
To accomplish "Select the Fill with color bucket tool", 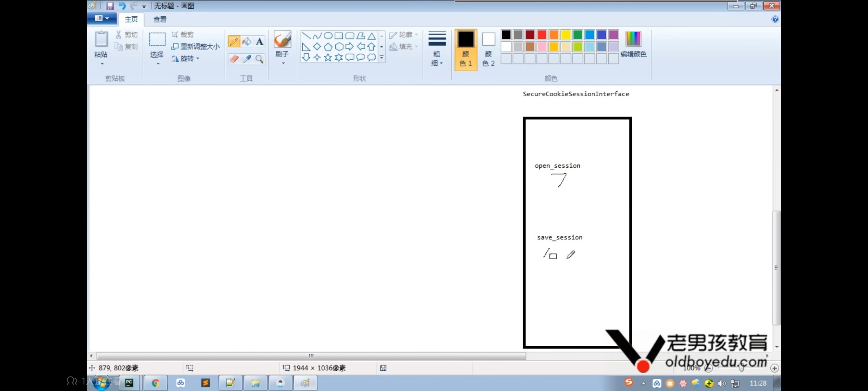I will point(247,42).
